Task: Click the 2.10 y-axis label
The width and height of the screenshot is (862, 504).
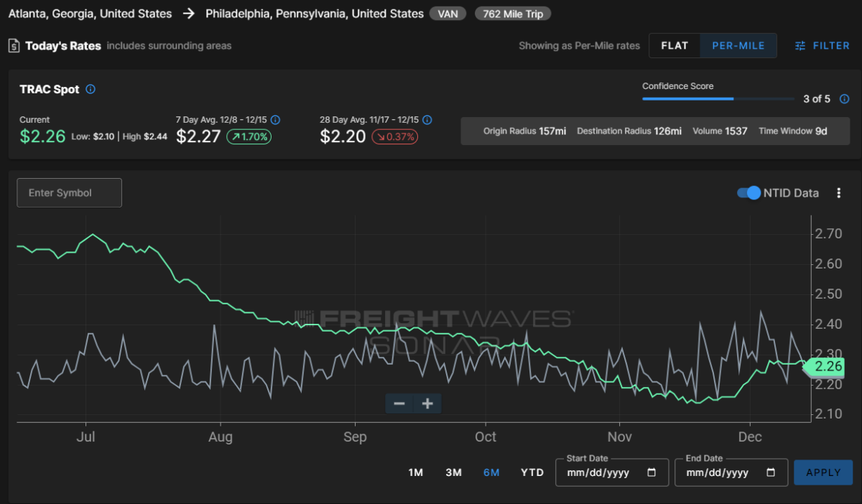Action: pyautogui.click(x=828, y=414)
